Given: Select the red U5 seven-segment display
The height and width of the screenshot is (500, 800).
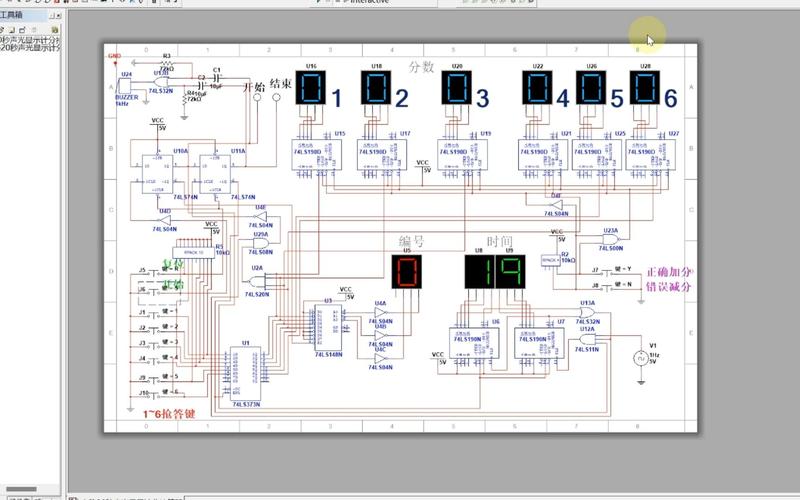Looking at the screenshot, I should (x=406, y=272).
